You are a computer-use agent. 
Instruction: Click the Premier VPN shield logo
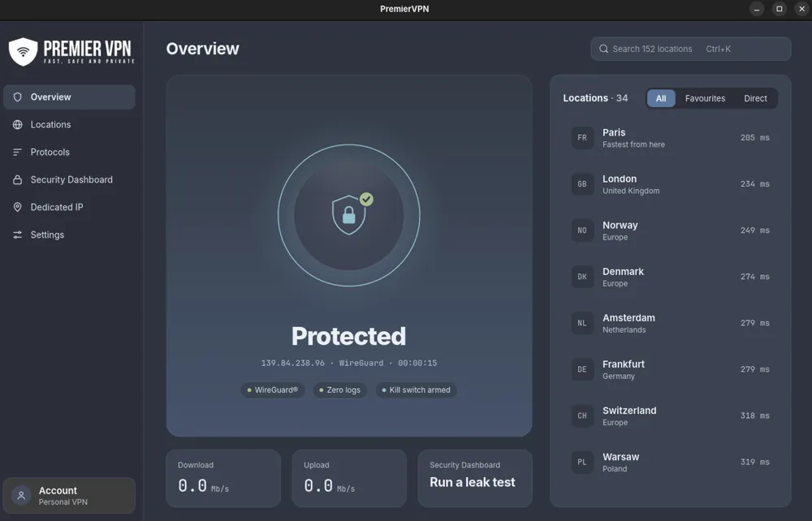point(24,52)
